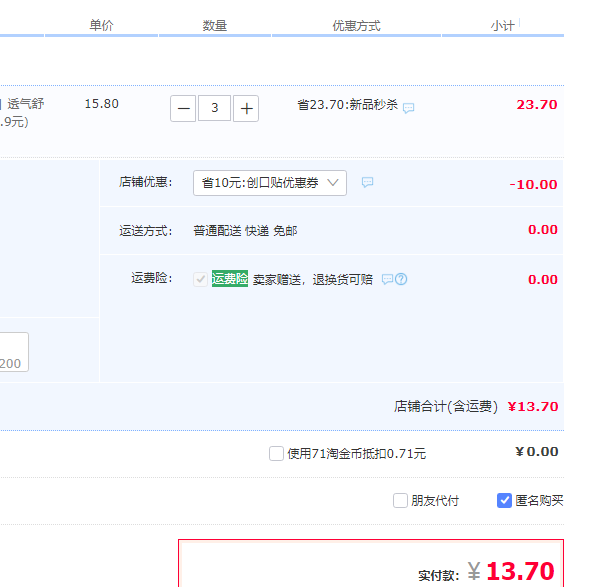Click the quantity input field showing 3
This screenshot has width=599, height=587.
click(214, 108)
